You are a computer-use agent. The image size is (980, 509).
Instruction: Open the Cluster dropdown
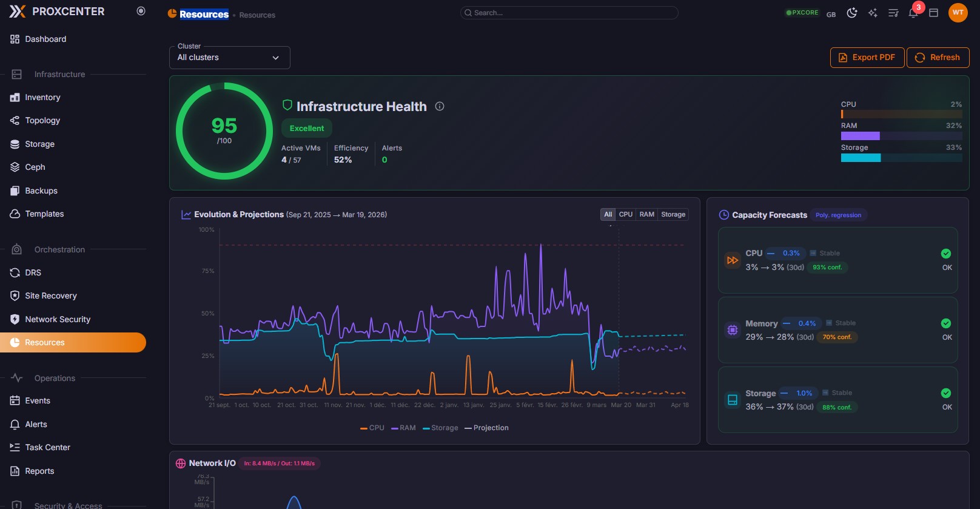click(229, 58)
